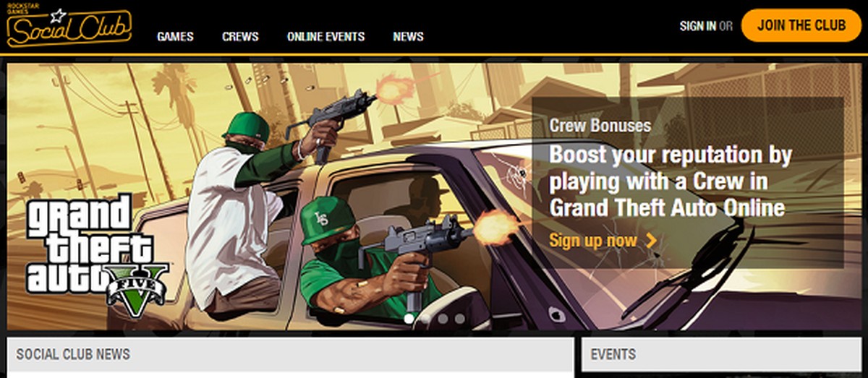This screenshot has height=378, width=868.
Task: Open the Crews menu
Action: point(240,36)
